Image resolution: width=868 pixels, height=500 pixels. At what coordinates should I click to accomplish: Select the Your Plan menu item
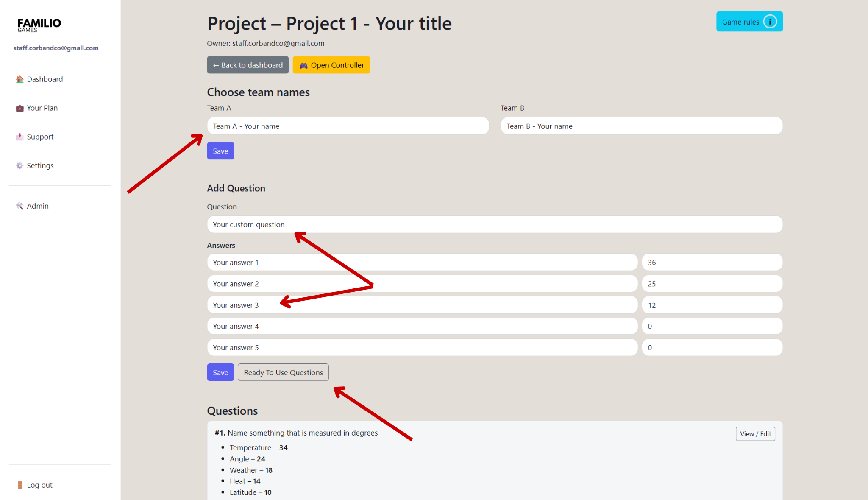[x=42, y=108]
